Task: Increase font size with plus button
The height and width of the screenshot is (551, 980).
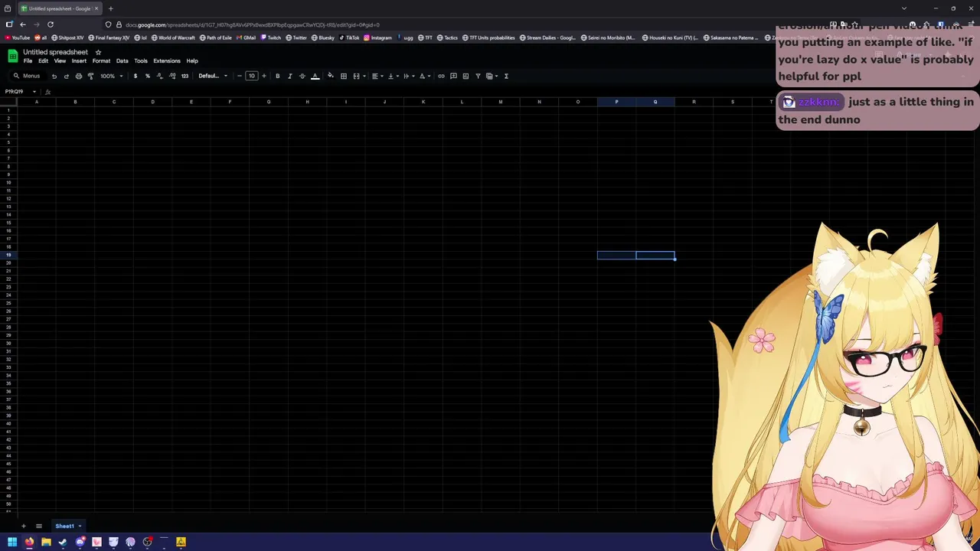Action: [264, 76]
